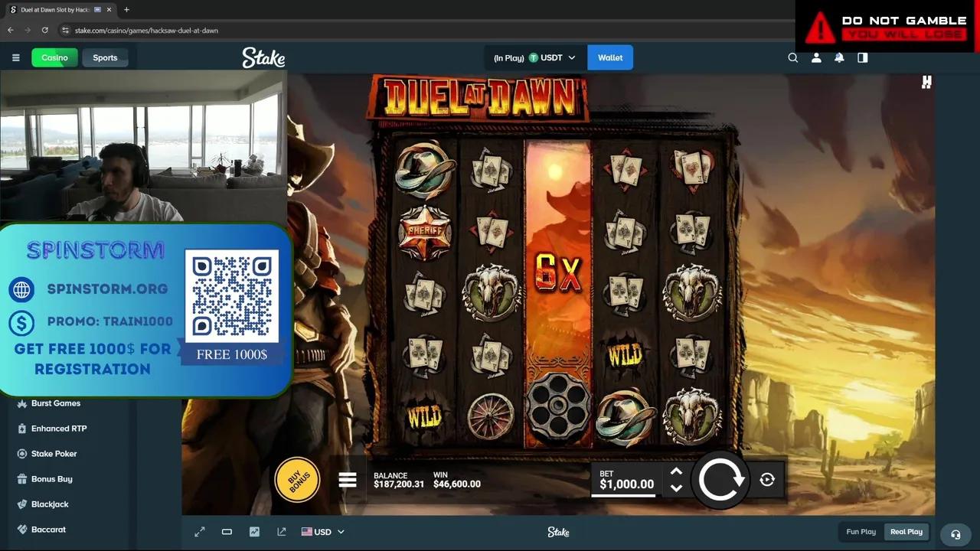This screenshot has height=551, width=980.
Task: Open the USD currency dropdown
Action: click(323, 532)
